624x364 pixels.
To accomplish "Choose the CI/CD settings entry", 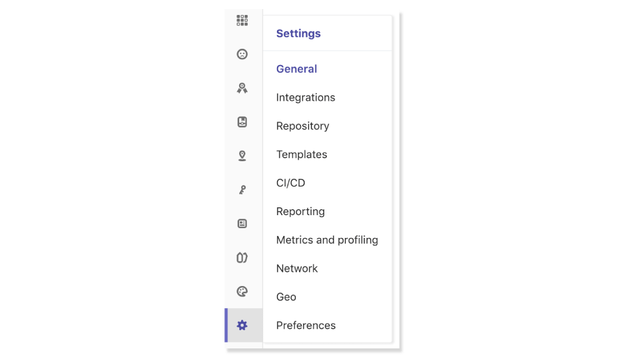I will 291,183.
